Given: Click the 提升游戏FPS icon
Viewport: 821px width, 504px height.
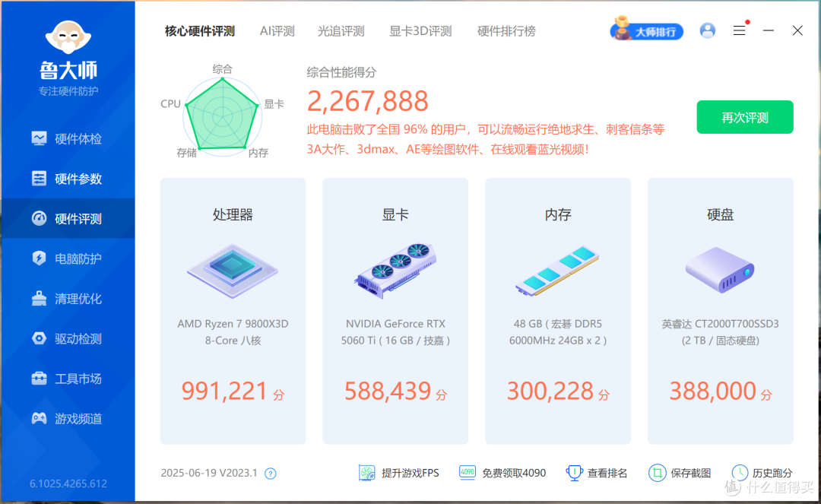Looking at the screenshot, I should click(366, 473).
